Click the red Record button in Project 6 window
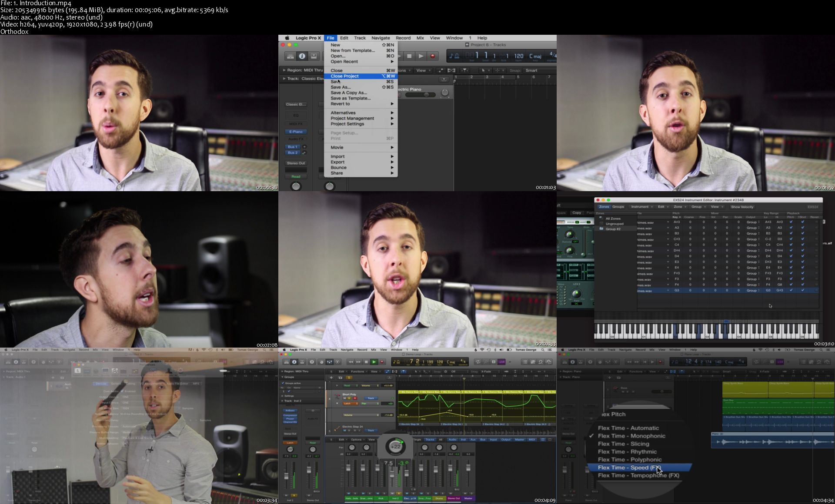The height and width of the screenshot is (504, 835). pyautogui.click(x=432, y=56)
